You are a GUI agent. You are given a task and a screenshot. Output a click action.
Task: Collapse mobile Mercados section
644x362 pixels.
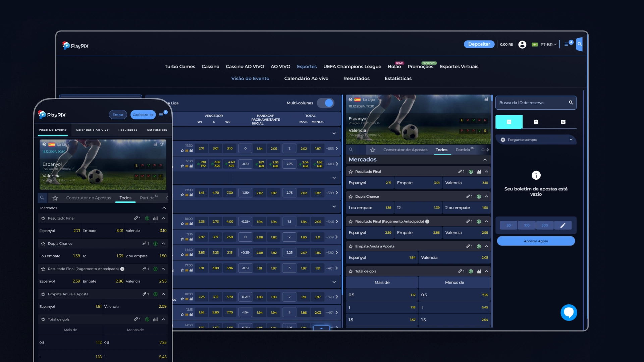(x=164, y=208)
